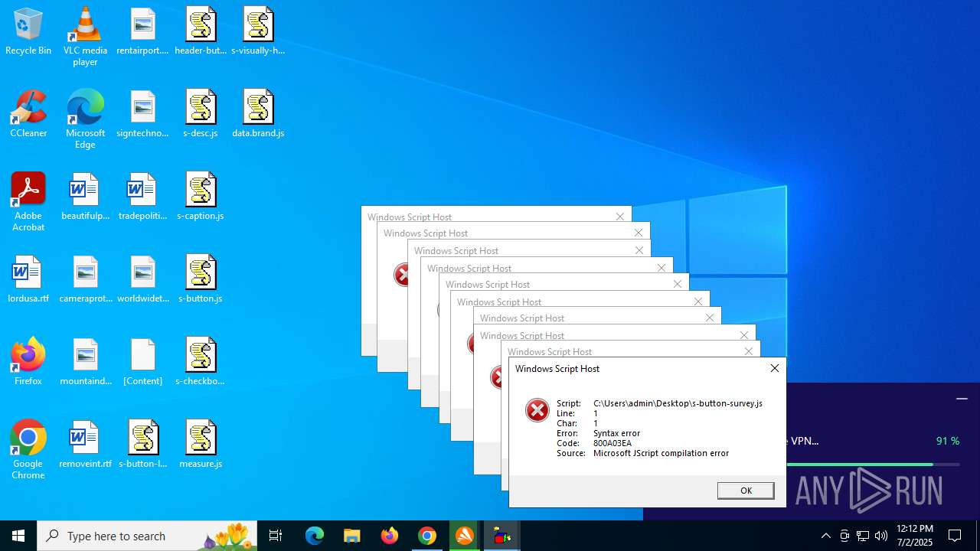Select the CCleaner desktop shortcut
This screenshot has height=551, width=980.
(28, 115)
